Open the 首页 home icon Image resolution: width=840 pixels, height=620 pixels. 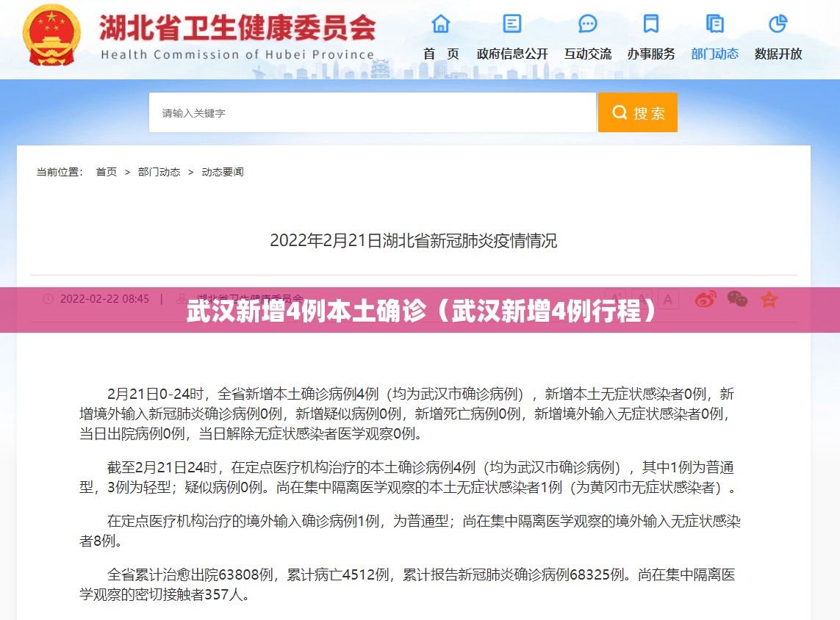click(x=441, y=24)
